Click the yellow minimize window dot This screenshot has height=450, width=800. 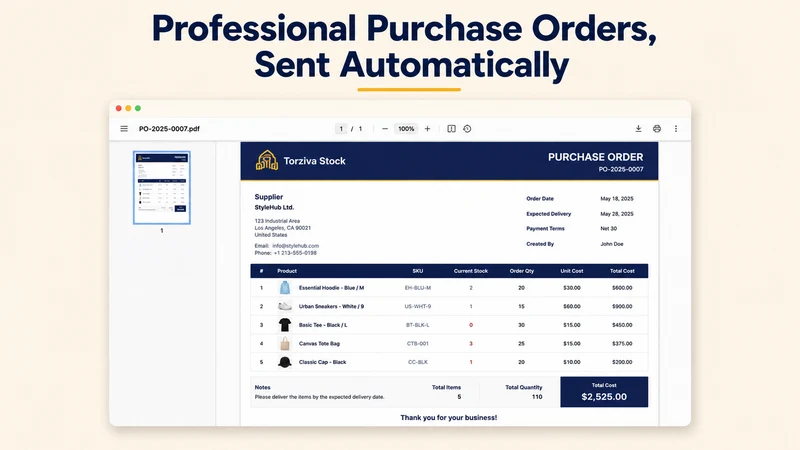[128, 108]
